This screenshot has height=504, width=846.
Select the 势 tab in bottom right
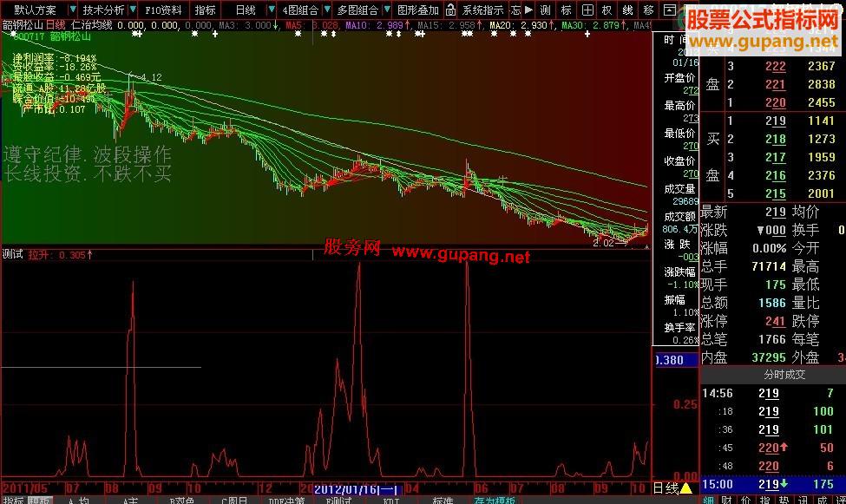pyautogui.click(x=784, y=500)
